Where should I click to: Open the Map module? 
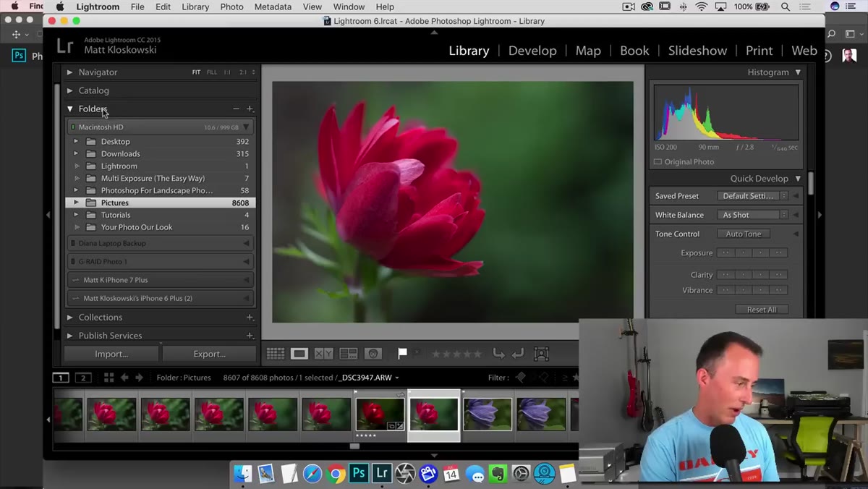coord(588,51)
